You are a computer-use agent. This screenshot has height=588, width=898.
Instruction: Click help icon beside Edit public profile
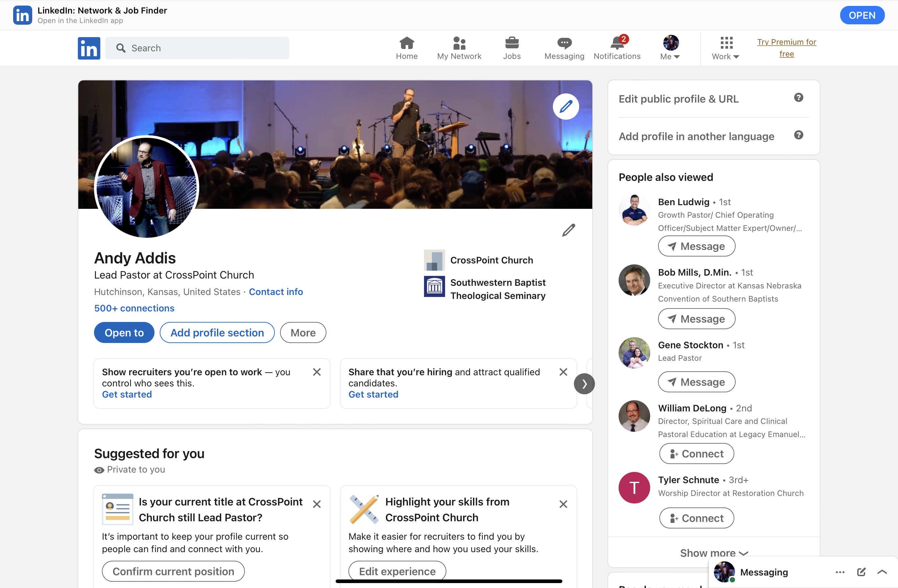[x=798, y=98]
